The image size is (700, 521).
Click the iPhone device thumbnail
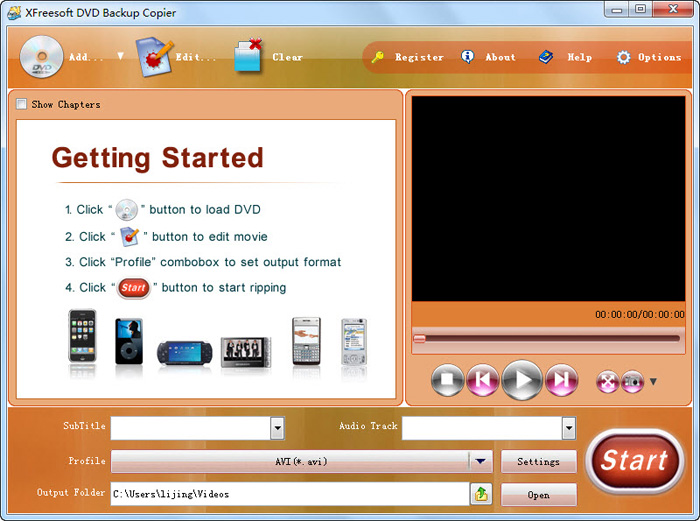[82, 336]
